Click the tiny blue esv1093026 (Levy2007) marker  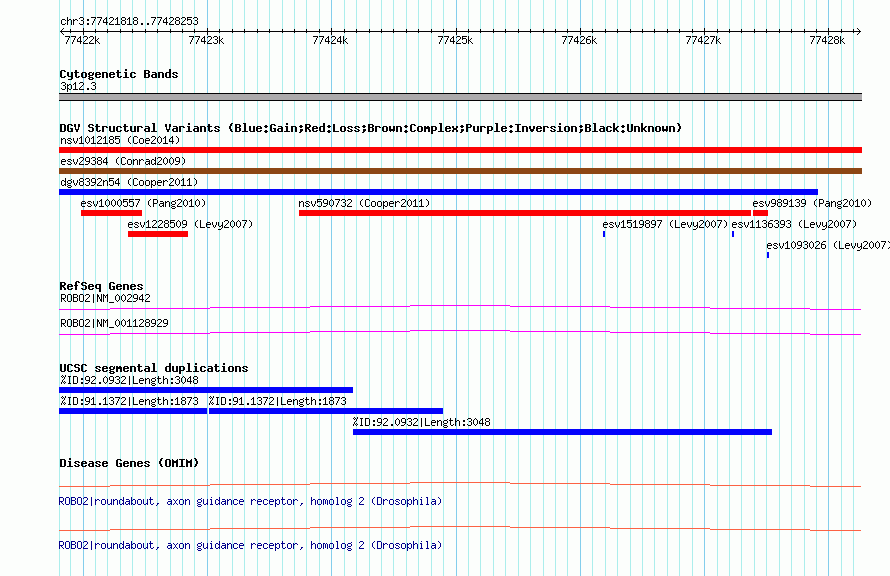pos(768,255)
